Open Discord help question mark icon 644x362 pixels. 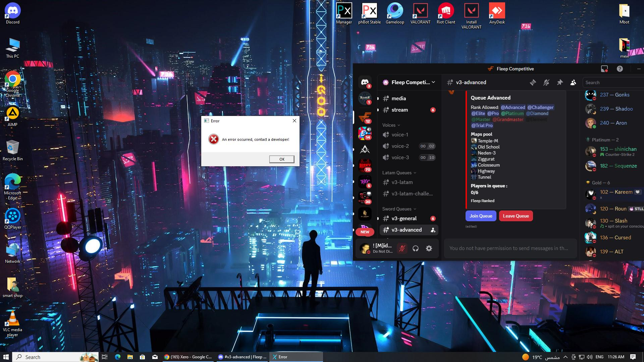point(620,69)
